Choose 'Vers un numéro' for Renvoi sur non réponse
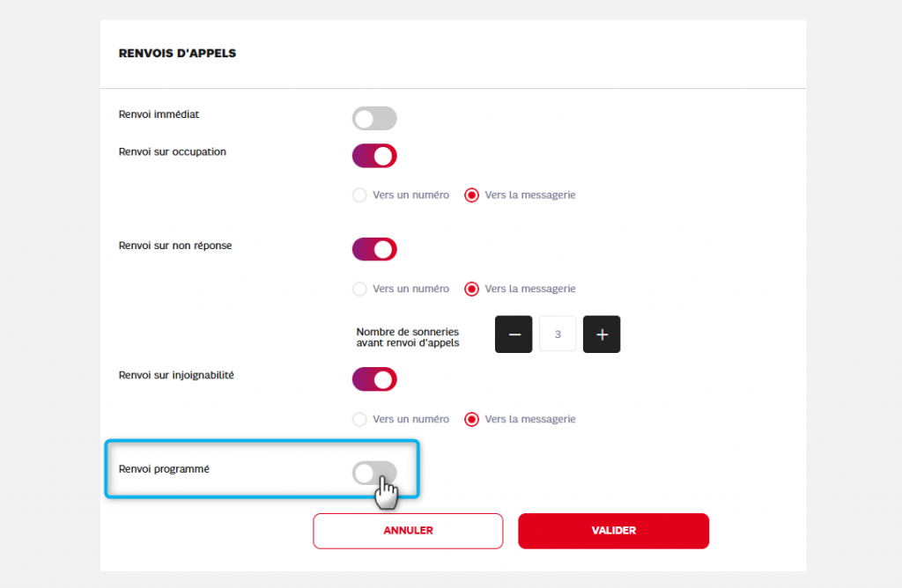This screenshot has height=588, width=902. (x=359, y=289)
